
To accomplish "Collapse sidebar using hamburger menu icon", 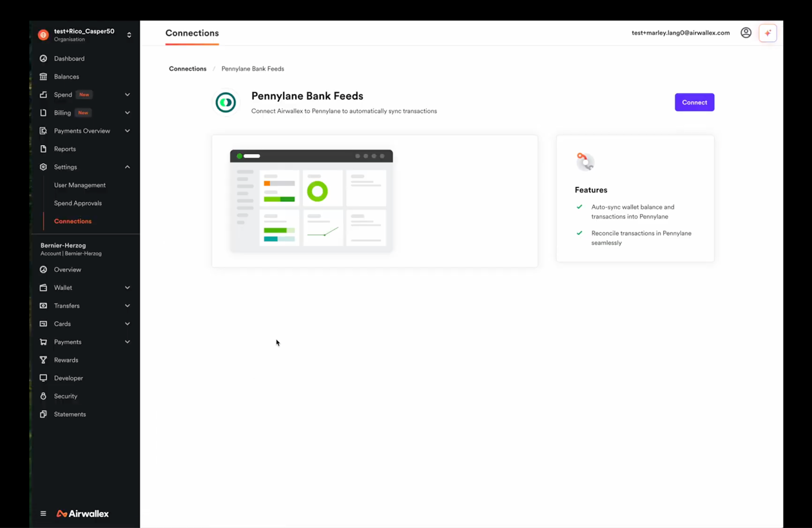I will coord(43,513).
